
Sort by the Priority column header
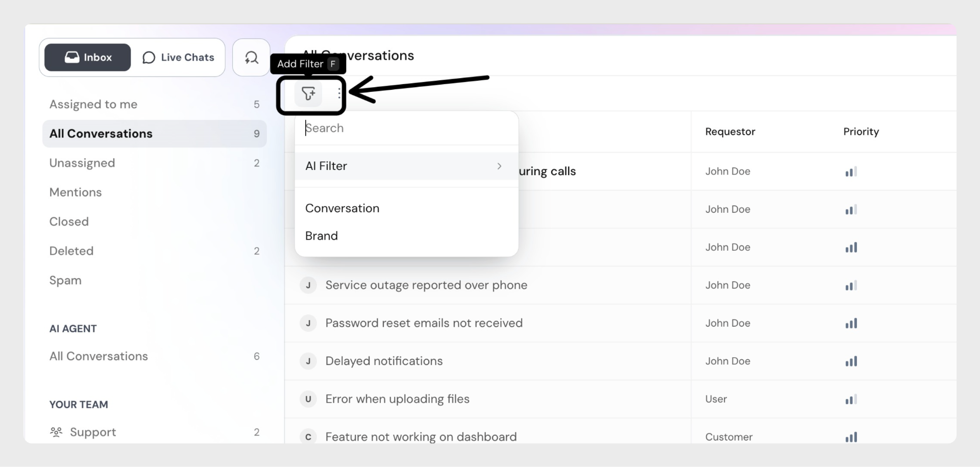pyautogui.click(x=861, y=132)
